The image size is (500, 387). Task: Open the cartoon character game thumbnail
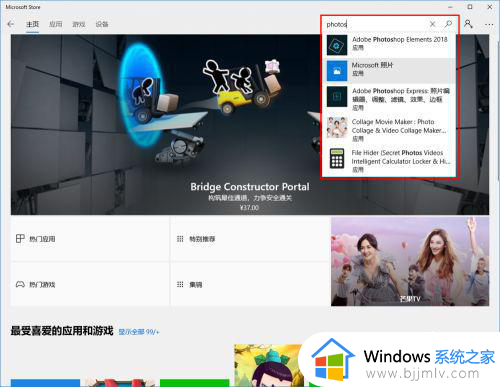tap(268, 366)
